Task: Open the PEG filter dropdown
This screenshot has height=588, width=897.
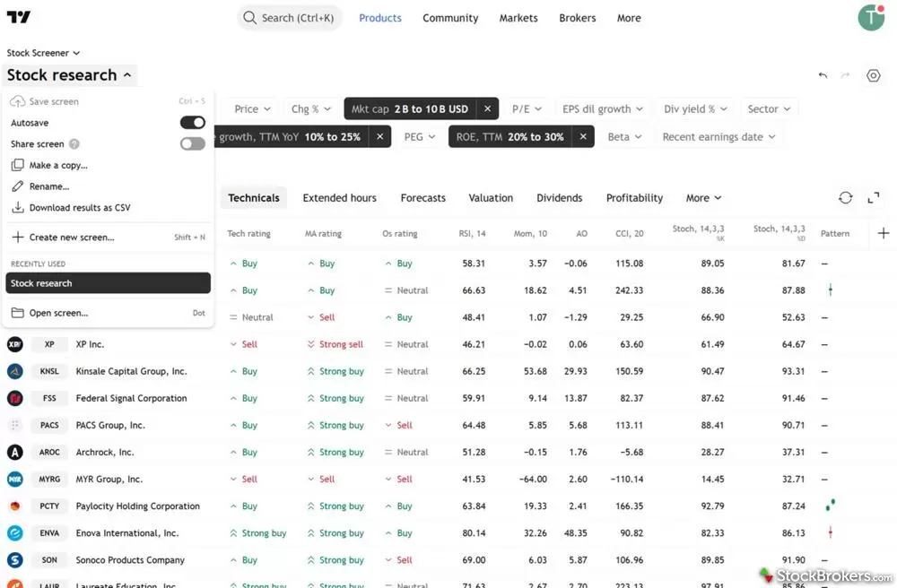Action: [x=419, y=136]
